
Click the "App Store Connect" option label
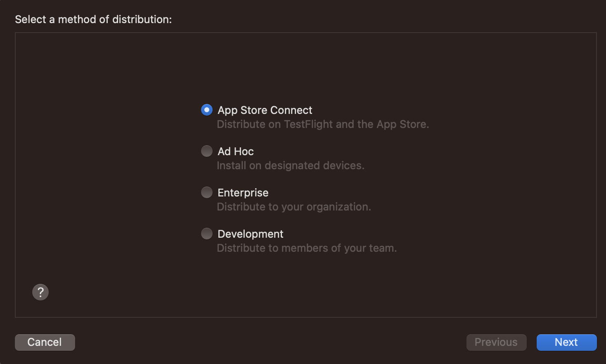265,110
